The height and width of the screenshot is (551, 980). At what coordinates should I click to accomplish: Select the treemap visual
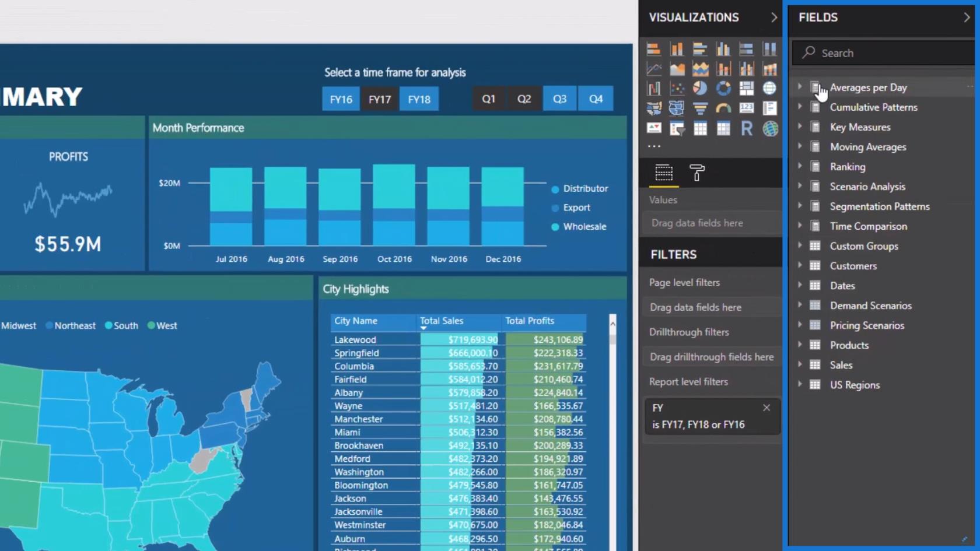[747, 89]
